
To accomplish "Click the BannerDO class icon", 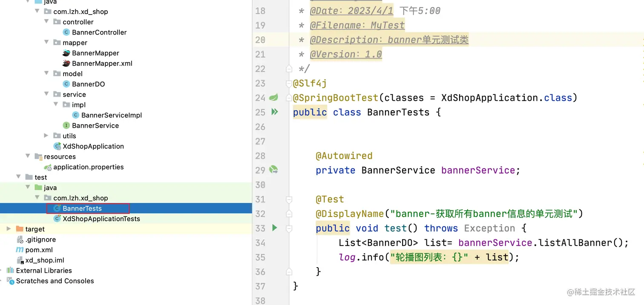I will click(66, 84).
